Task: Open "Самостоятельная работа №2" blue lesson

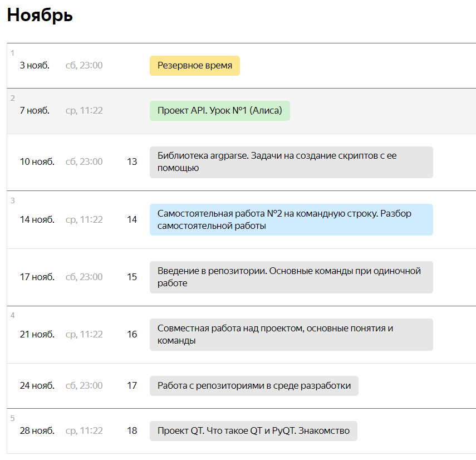Action: click(291, 219)
